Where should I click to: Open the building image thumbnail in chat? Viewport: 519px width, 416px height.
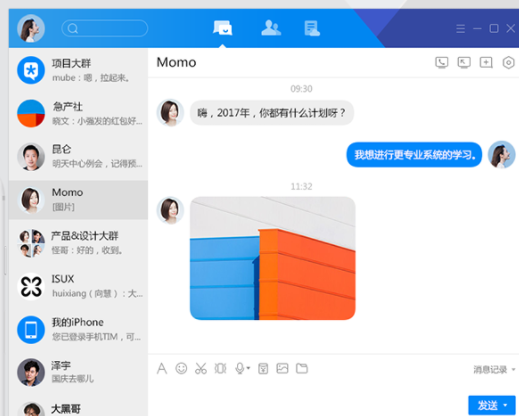click(x=273, y=258)
